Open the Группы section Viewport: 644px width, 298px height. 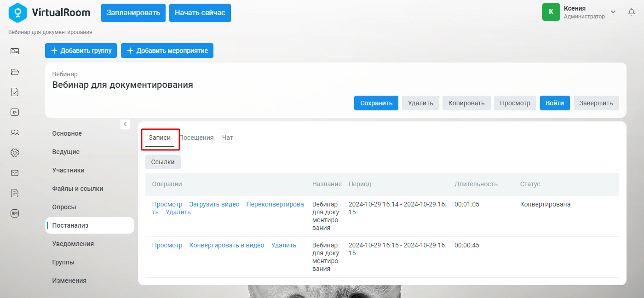pos(63,262)
